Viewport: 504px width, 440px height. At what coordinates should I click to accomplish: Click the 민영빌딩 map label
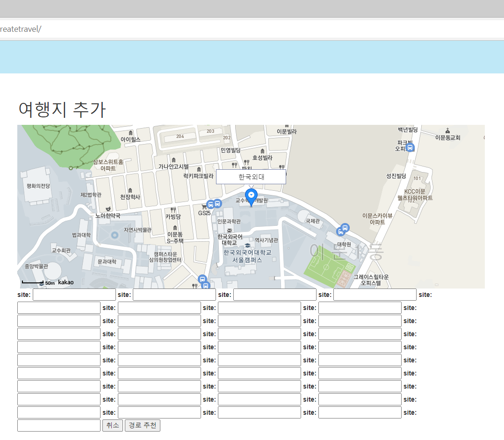[230, 150]
